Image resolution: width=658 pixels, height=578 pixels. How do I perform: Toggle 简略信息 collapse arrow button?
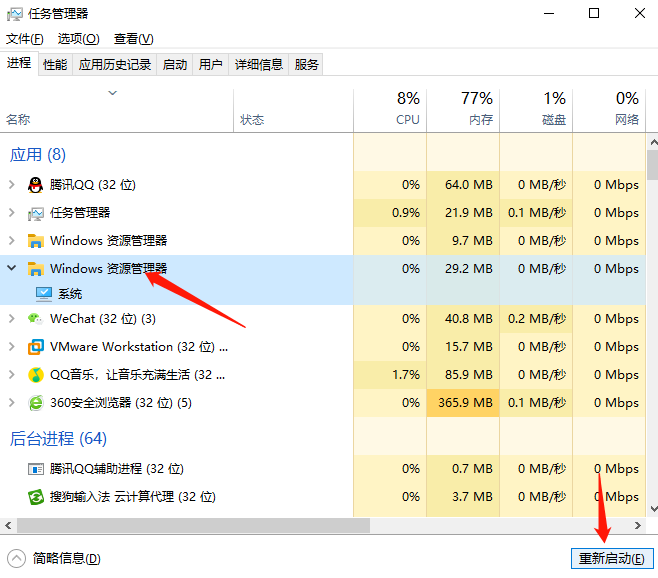[16, 559]
